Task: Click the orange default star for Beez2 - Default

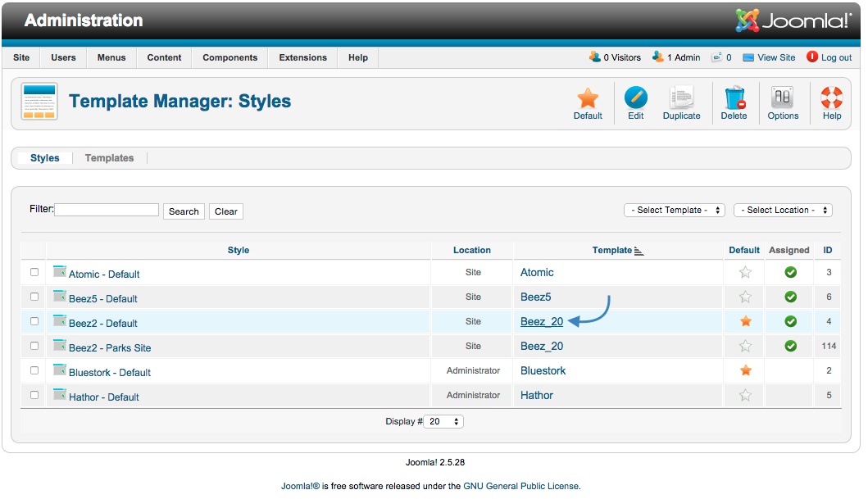Action: 746,321
